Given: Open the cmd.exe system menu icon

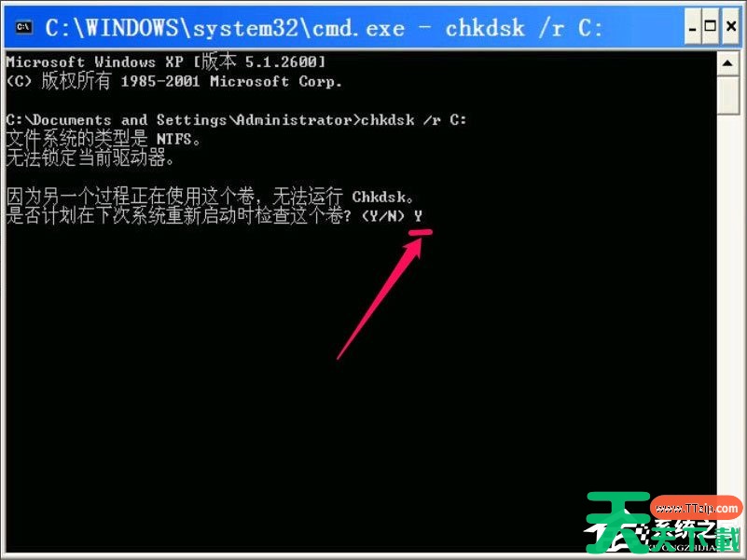Looking at the screenshot, I should [x=23, y=27].
